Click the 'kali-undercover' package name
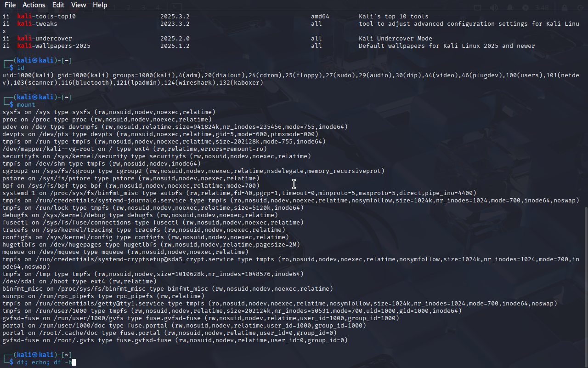The height and width of the screenshot is (368, 588). 45,39
